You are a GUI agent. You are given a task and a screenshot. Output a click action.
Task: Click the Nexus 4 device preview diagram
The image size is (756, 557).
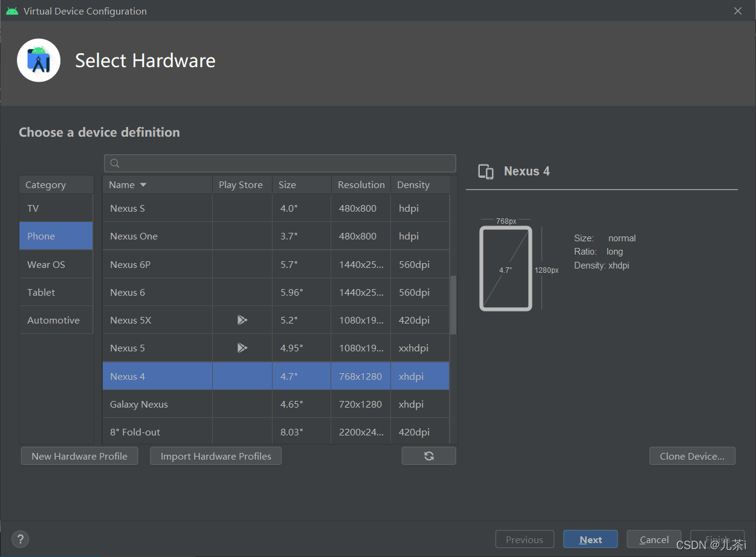(x=506, y=269)
